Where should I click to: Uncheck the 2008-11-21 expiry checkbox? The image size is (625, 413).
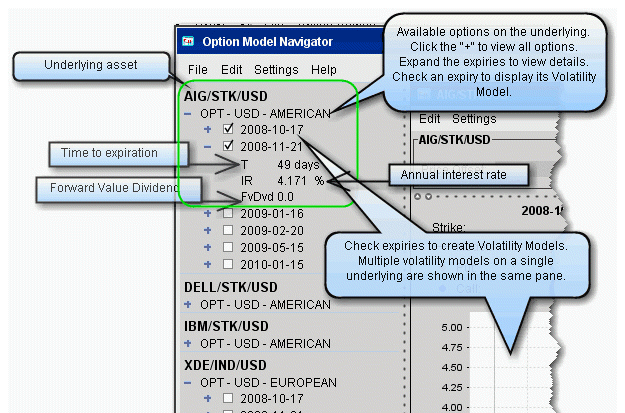(229, 146)
